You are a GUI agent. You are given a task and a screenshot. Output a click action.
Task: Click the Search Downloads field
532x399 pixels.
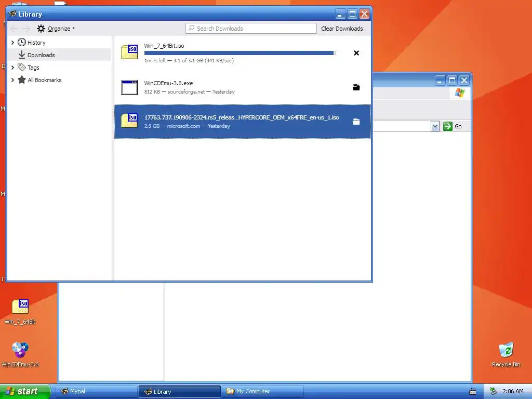[251, 29]
